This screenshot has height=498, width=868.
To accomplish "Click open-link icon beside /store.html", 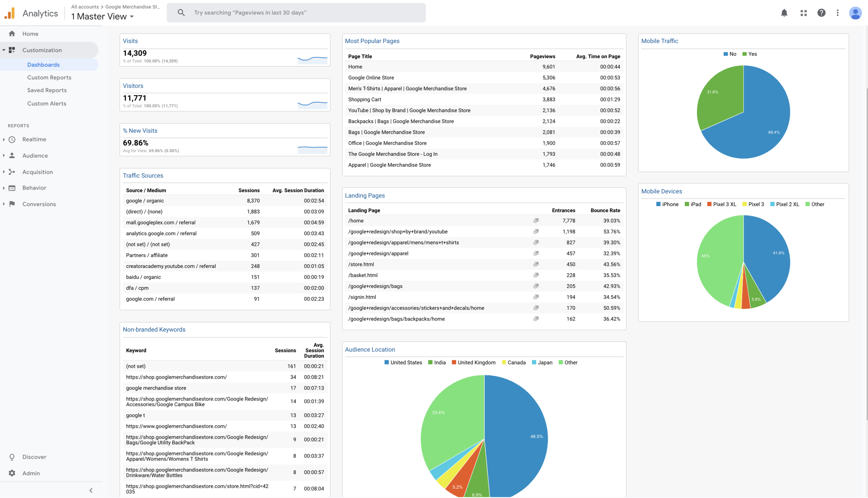I will click(536, 264).
